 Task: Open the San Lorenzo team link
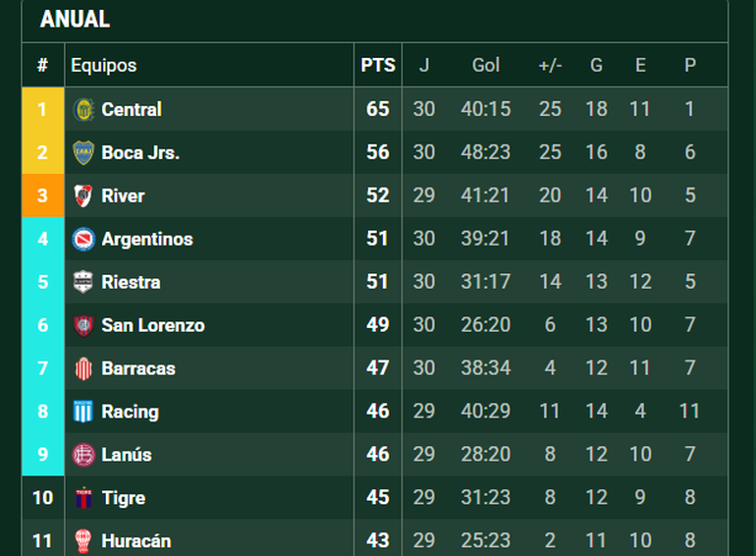[x=153, y=325]
